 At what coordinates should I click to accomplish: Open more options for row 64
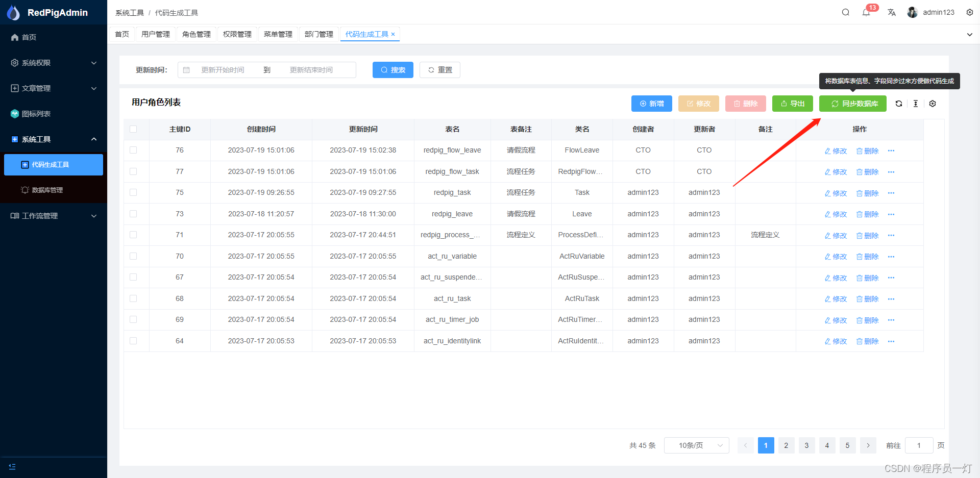(891, 341)
